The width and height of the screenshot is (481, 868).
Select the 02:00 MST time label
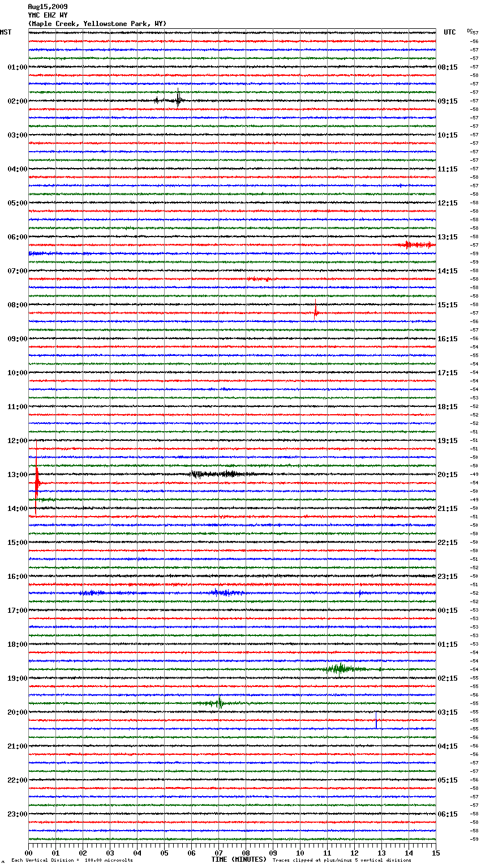[x=18, y=101]
